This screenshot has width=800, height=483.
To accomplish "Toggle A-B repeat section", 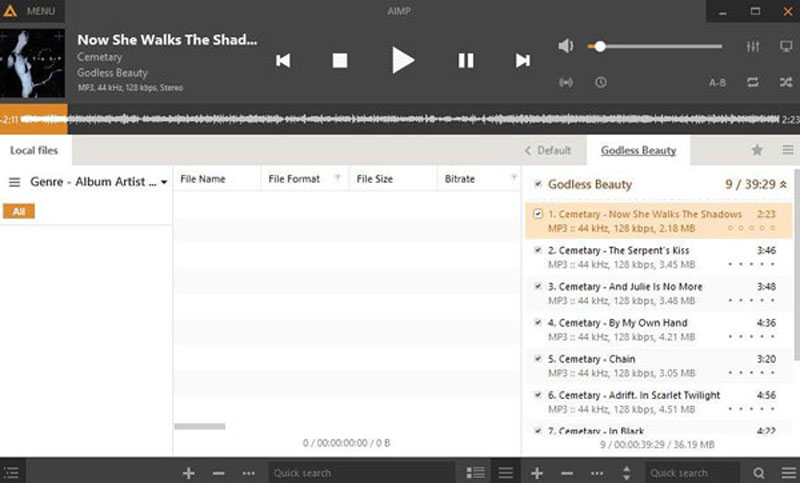I will coord(717,83).
